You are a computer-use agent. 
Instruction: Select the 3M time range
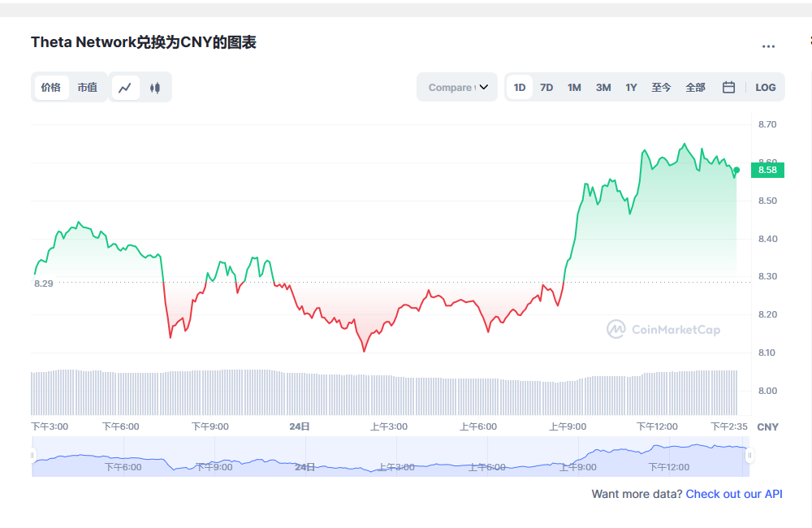tap(603, 88)
